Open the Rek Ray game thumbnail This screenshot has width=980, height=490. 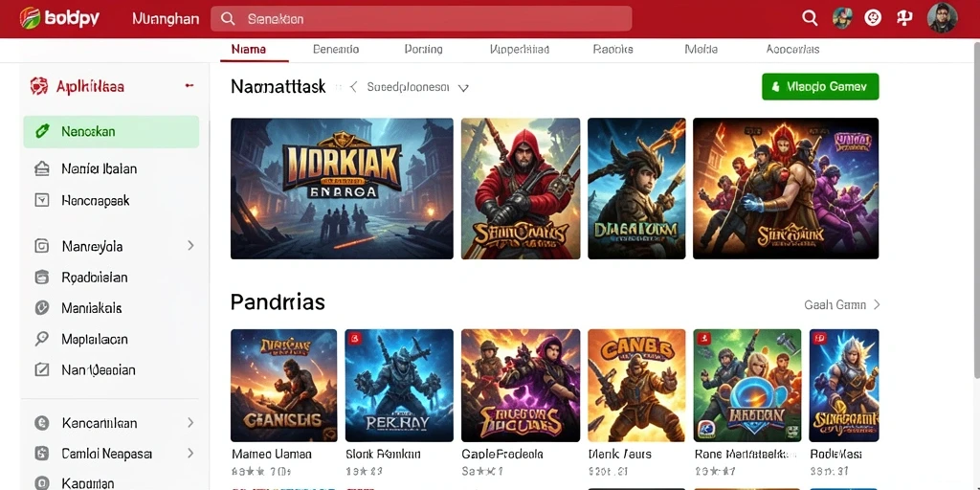pyautogui.click(x=399, y=386)
